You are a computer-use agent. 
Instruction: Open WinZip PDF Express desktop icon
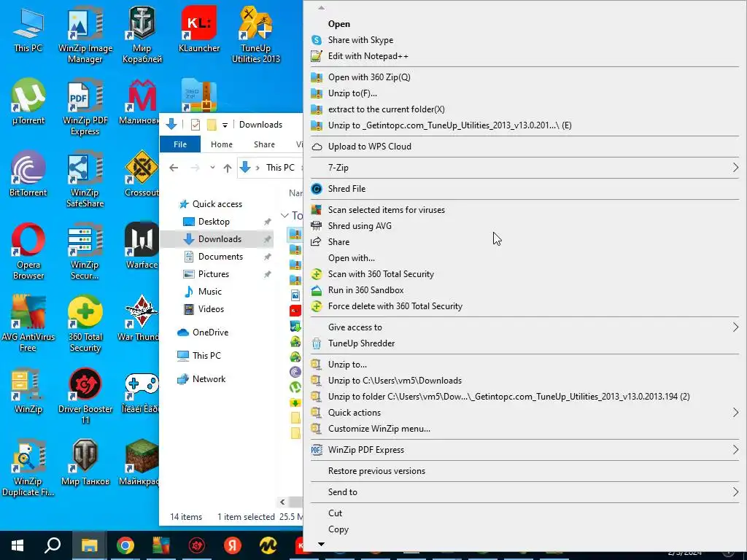point(85,106)
